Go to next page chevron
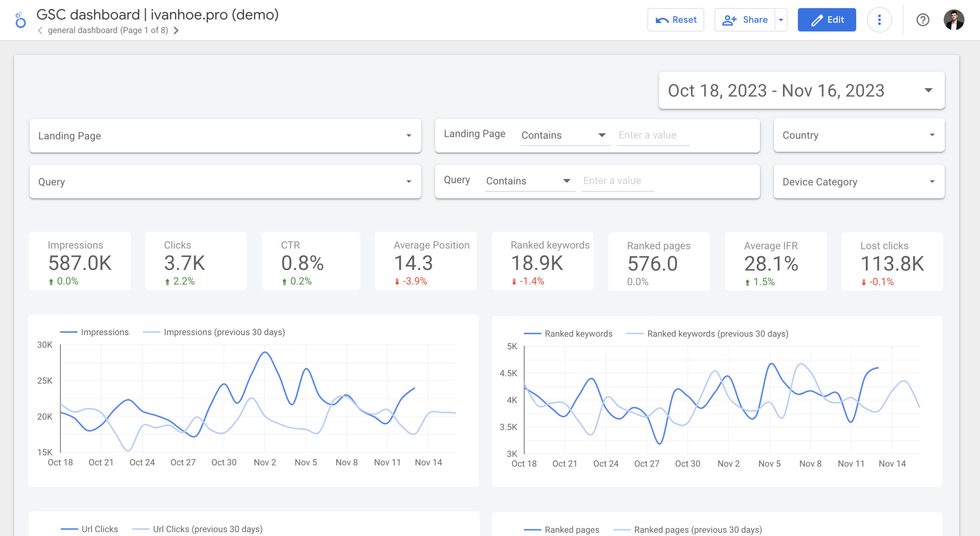This screenshot has width=980, height=536. (x=176, y=31)
